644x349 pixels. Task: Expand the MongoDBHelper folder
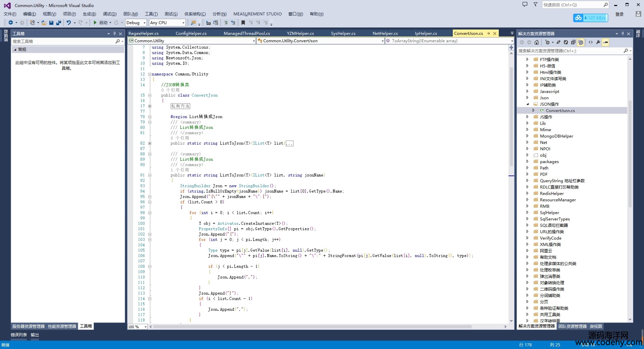pyautogui.click(x=527, y=136)
